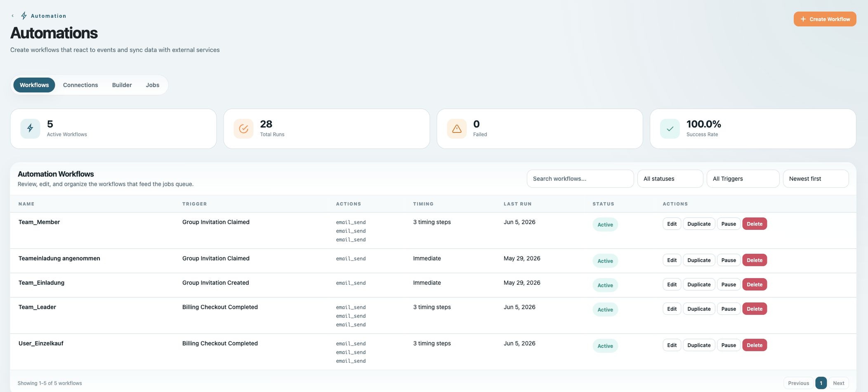The height and width of the screenshot is (392, 868).
Task: Pause the Team_Einladung workflow
Action: click(x=729, y=285)
